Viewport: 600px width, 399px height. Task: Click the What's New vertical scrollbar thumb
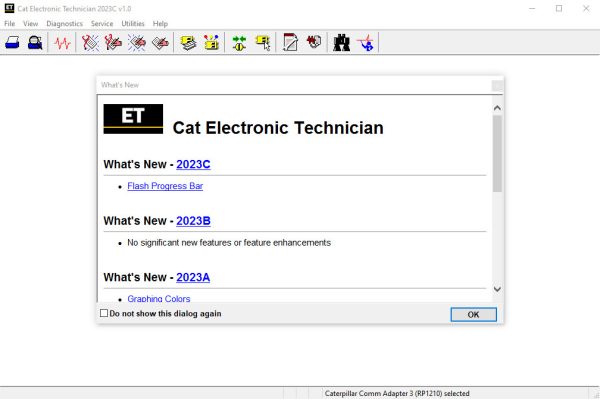coord(497,153)
